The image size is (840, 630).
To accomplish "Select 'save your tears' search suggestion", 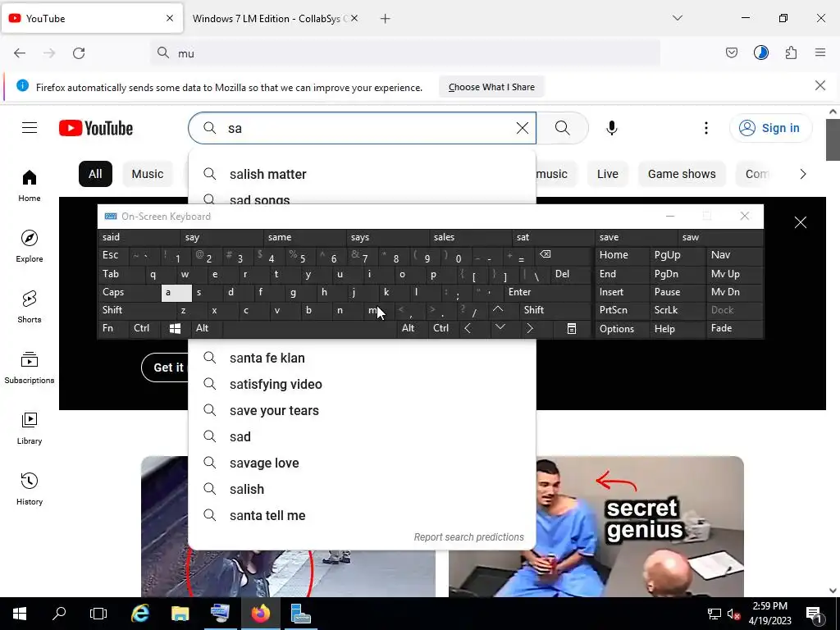I will [362, 410].
